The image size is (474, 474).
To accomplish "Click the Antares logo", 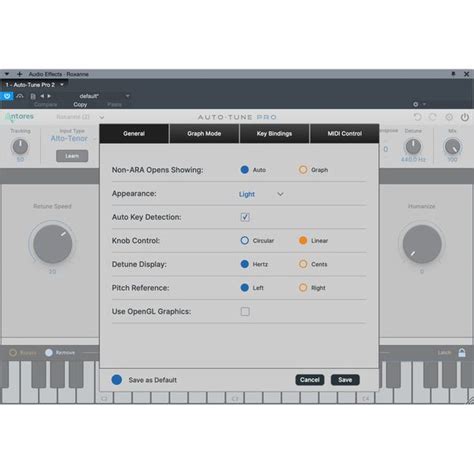I will [x=20, y=117].
